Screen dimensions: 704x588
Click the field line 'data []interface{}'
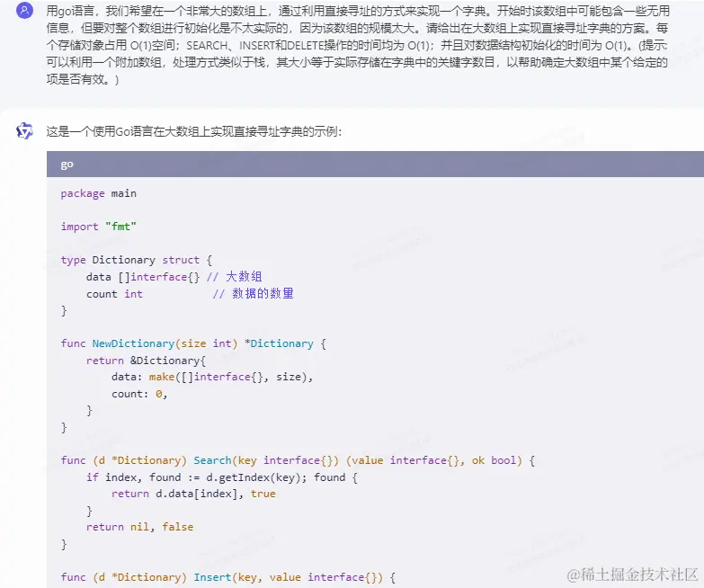pos(143,277)
